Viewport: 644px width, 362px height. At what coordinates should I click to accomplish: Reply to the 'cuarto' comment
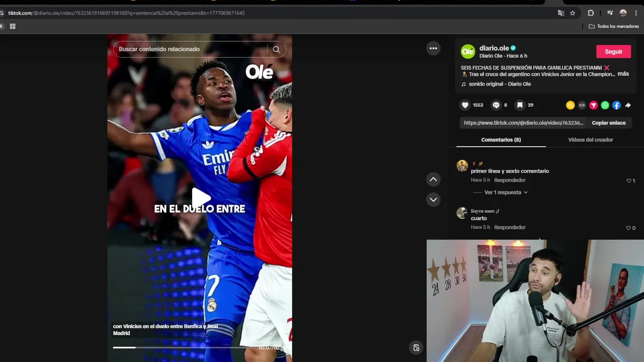tap(510, 227)
